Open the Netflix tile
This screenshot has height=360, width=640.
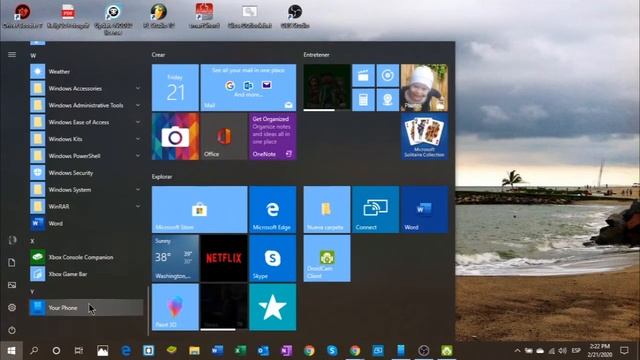[224, 258]
